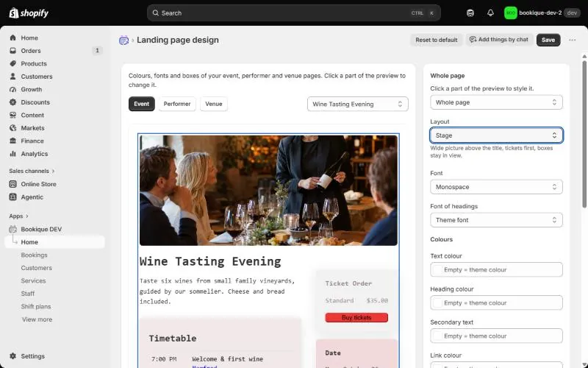Click the bookique-dev-2 store avatar
588x368 pixels.
(510, 13)
